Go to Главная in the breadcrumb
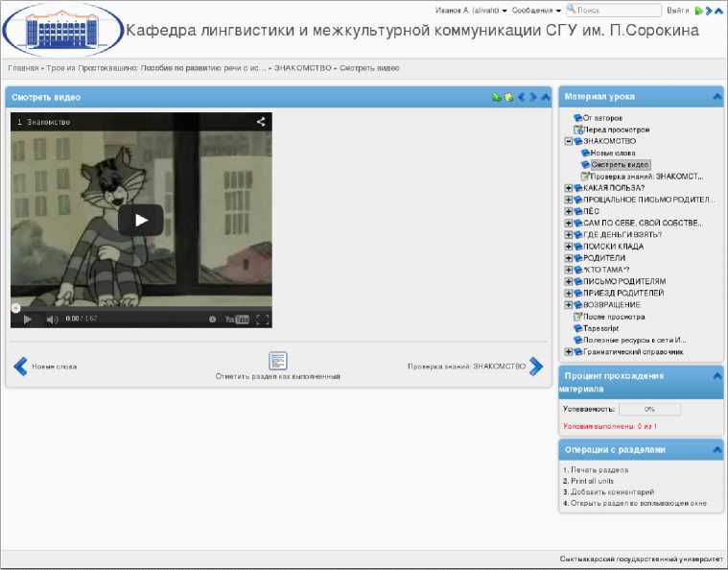The image size is (728, 570). tap(23, 68)
